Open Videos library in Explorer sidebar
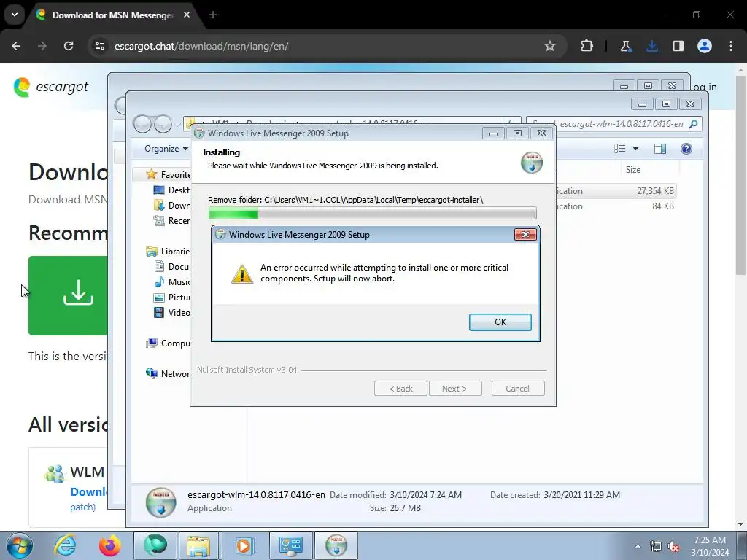Screen dimensions: 747x560 point(171,312)
